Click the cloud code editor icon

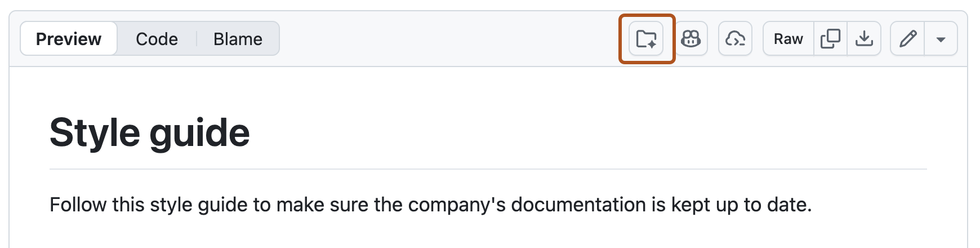[x=735, y=39]
